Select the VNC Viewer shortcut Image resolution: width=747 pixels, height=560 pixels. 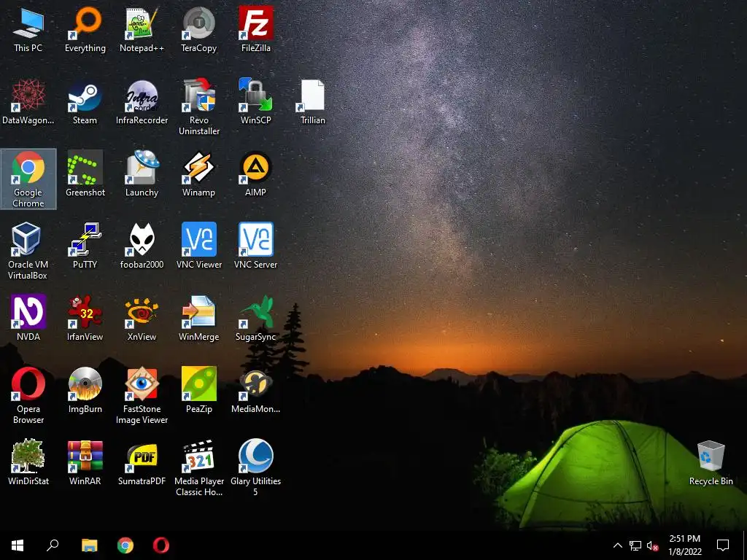coord(198,246)
